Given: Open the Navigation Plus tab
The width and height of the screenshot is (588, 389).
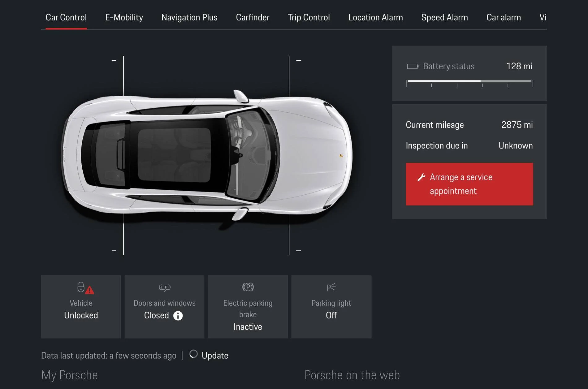Looking at the screenshot, I should click(x=189, y=17).
